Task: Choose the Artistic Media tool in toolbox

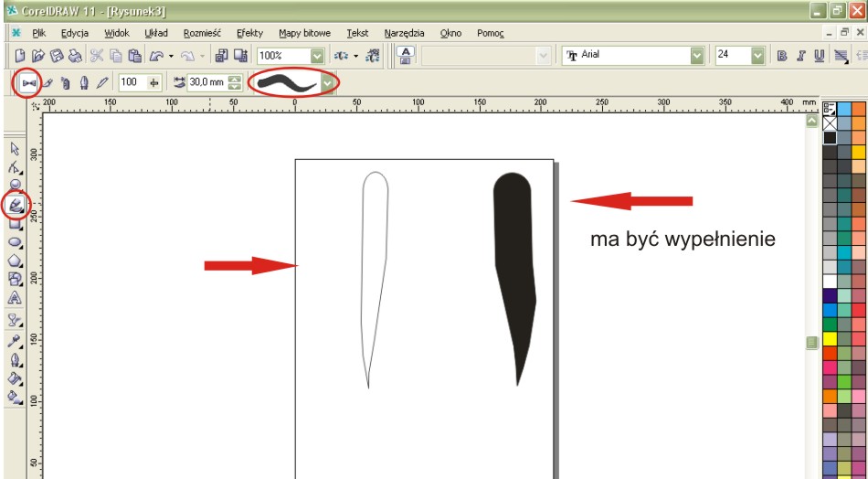Action: [x=16, y=205]
